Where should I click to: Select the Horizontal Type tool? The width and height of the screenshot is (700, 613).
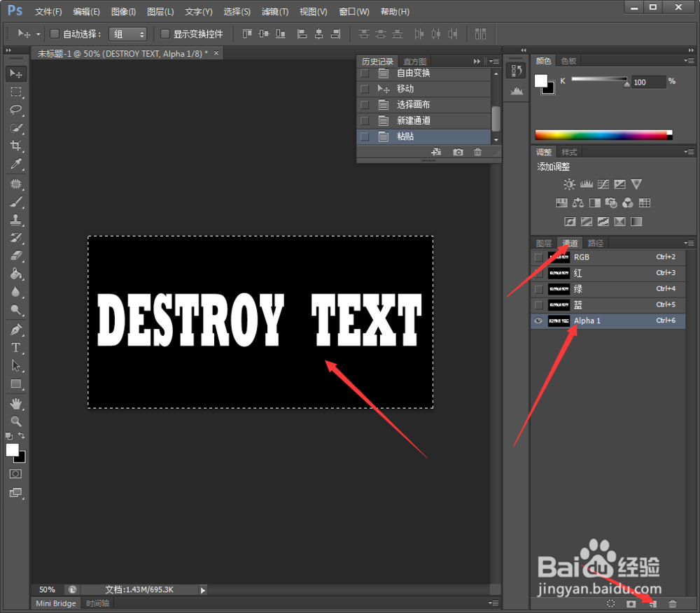[x=16, y=348]
